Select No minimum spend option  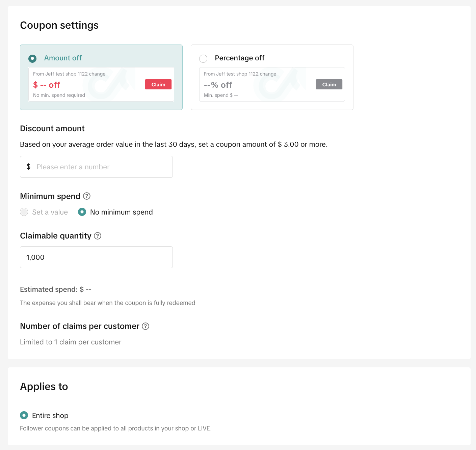coord(82,212)
